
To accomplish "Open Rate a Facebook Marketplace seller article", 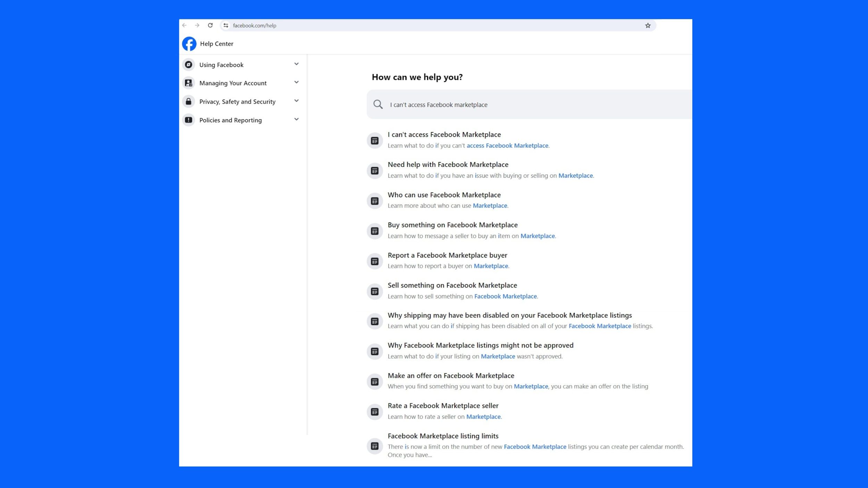I will [443, 406].
